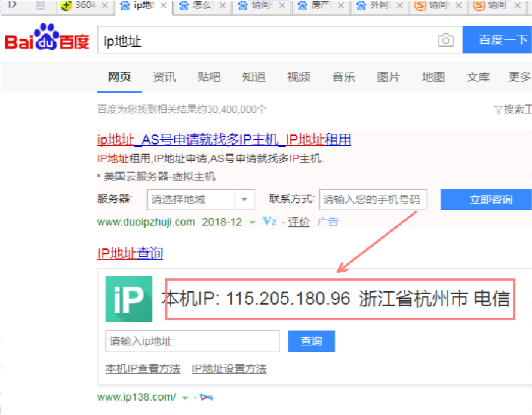Close the 怎么 browser tab

tap(223, 5)
